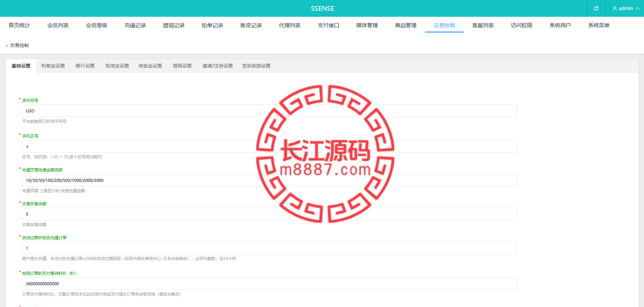Switch to 银行设置 tab
This screenshot has height=307, width=644.
pyautogui.click(x=85, y=66)
